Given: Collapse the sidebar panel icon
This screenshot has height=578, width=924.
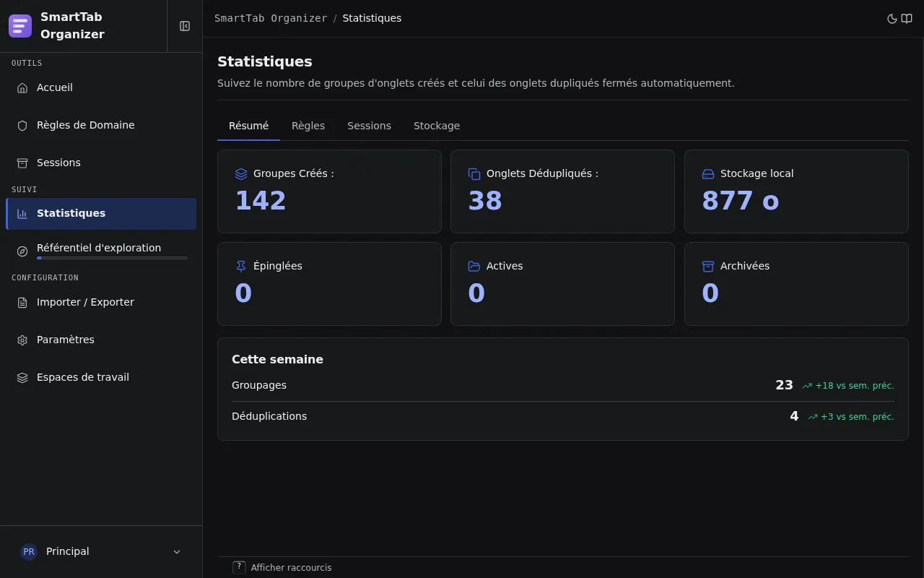Looking at the screenshot, I should [185, 26].
